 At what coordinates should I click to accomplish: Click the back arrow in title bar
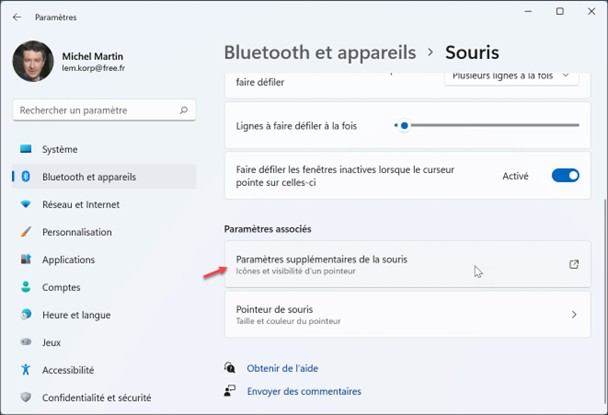[17, 17]
